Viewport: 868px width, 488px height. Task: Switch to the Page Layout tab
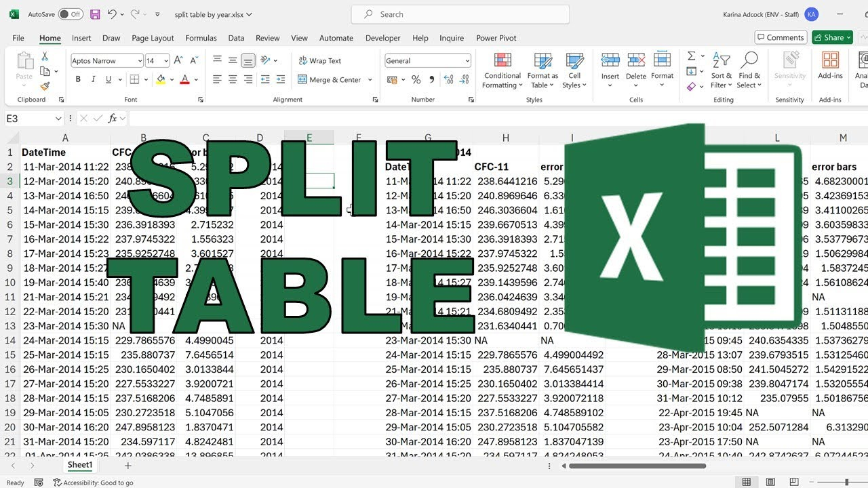pyautogui.click(x=153, y=38)
